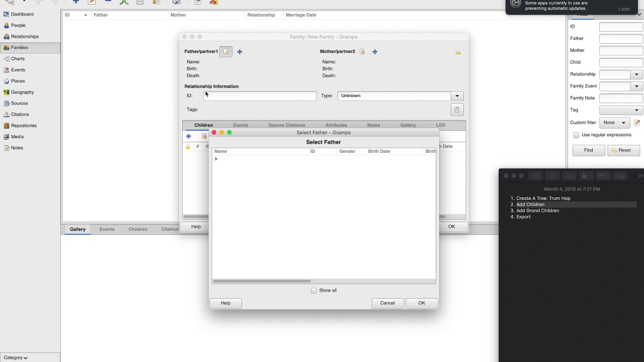644x362 pixels.
Task: Click select existing person icon for Father/partner1
Action: pos(226,52)
